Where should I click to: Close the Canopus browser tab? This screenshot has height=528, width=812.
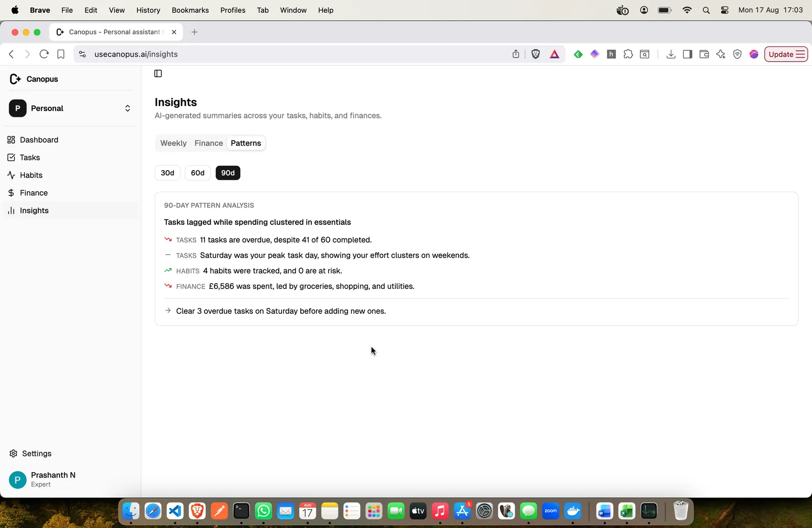[x=174, y=32]
